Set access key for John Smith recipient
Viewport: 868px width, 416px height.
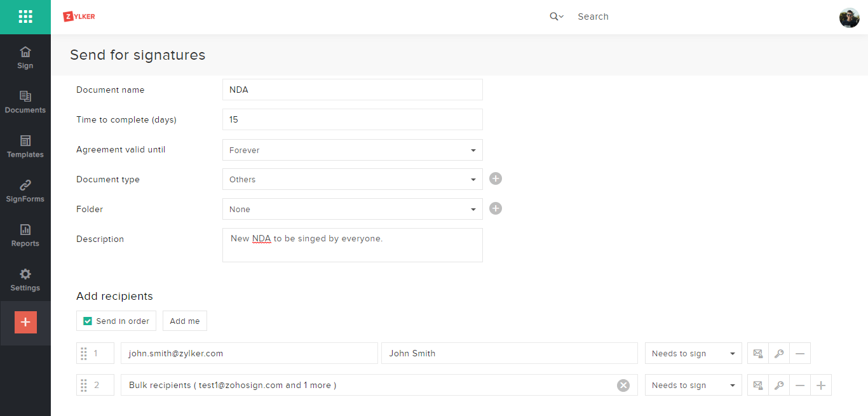click(x=779, y=354)
